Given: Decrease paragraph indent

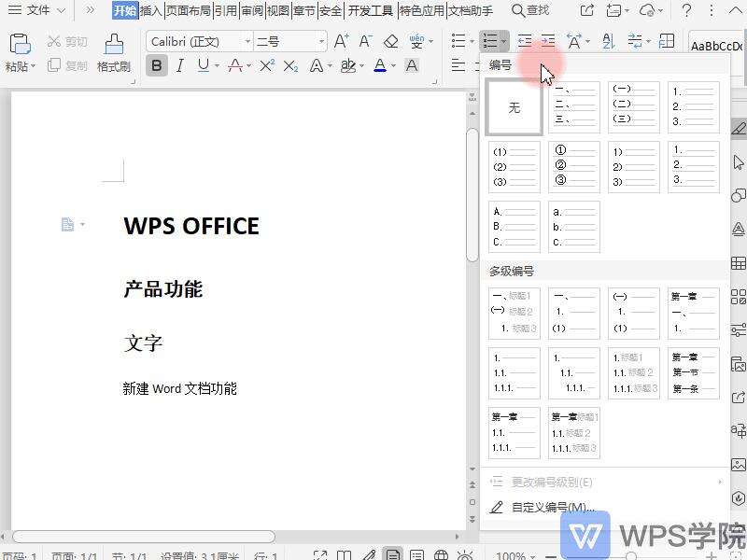Looking at the screenshot, I should click(x=525, y=41).
